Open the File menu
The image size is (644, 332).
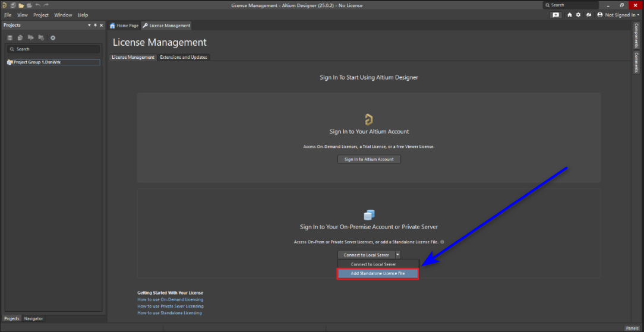click(8, 15)
